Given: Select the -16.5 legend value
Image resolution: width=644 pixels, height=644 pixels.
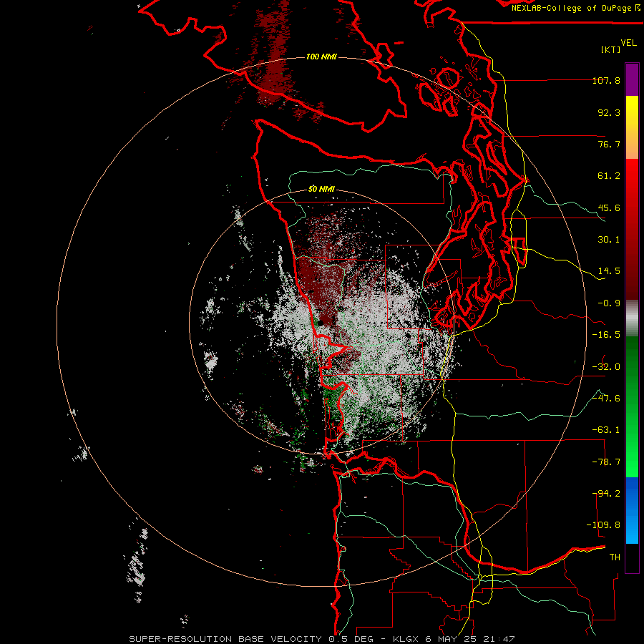Looking at the screenshot, I should click(x=606, y=335).
